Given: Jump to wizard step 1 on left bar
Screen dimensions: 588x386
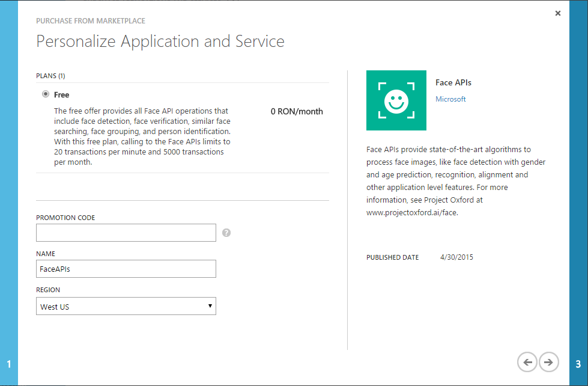Looking at the screenshot, I should 9,364.
